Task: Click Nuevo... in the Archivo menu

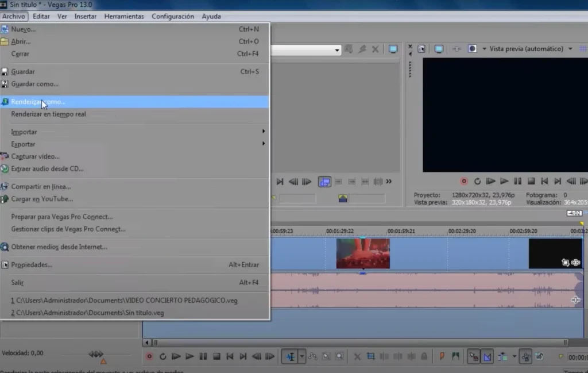Action: click(x=134, y=29)
